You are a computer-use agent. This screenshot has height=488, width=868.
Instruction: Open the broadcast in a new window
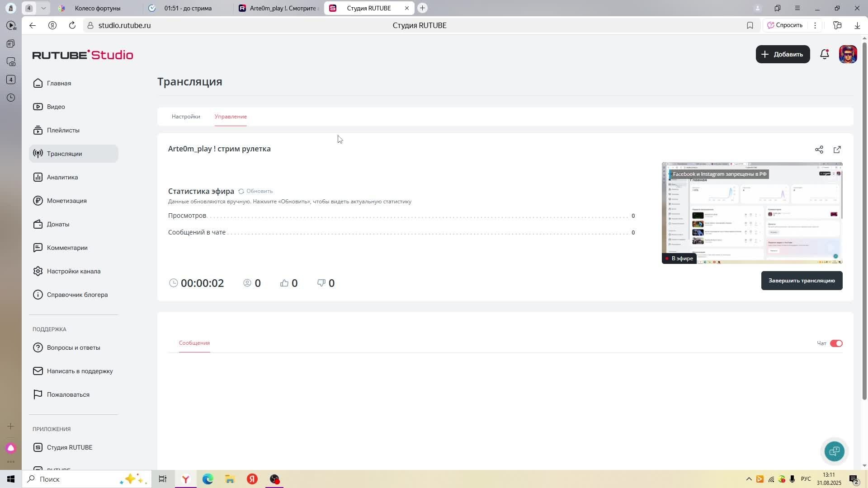coord(837,150)
